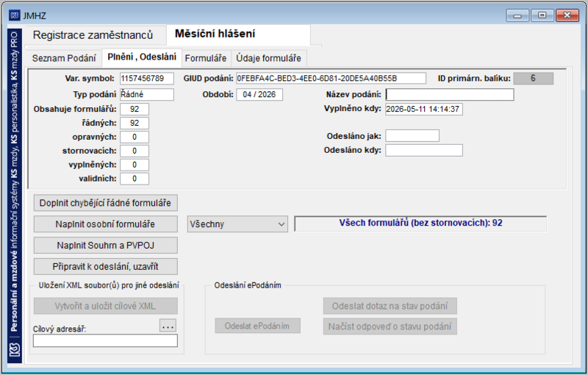Open the Údaje formuláře tab
The height and width of the screenshot is (375, 588).
click(x=268, y=58)
